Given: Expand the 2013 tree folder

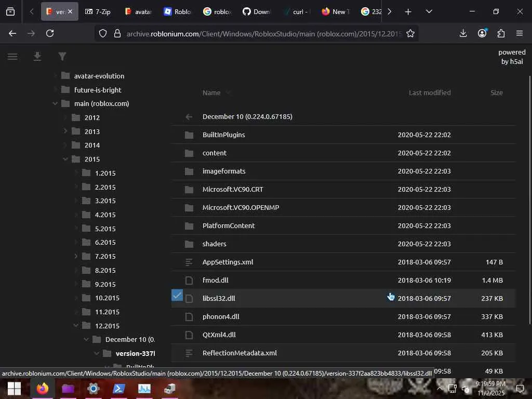Looking at the screenshot, I should point(65,131).
